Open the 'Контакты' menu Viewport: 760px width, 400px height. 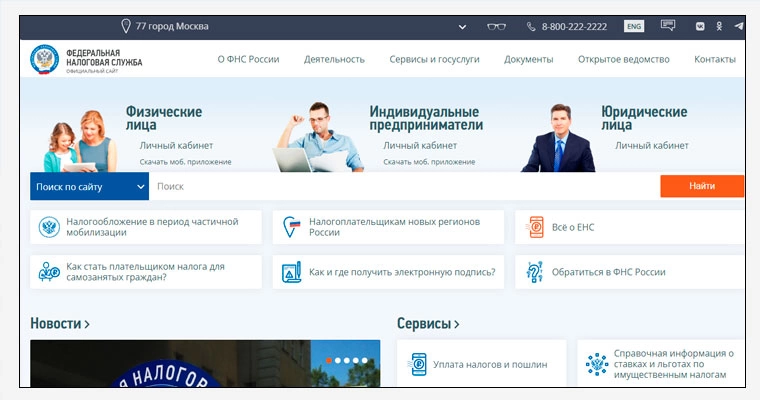tap(714, 59)
